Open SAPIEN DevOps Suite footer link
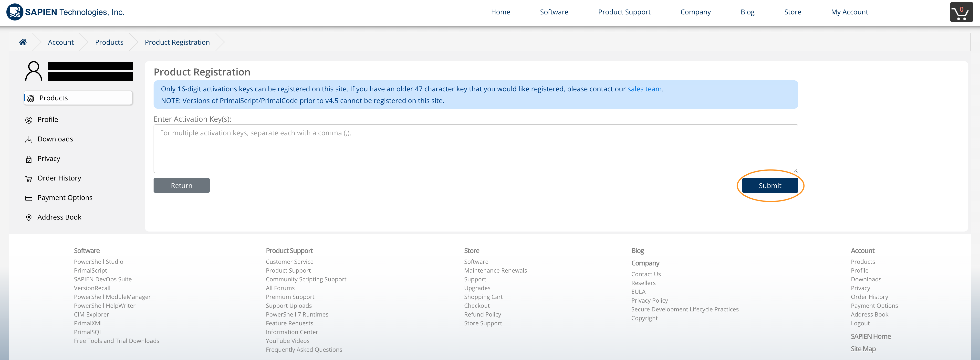The height and width of the screenshot is (360, 980). (103, 279)
